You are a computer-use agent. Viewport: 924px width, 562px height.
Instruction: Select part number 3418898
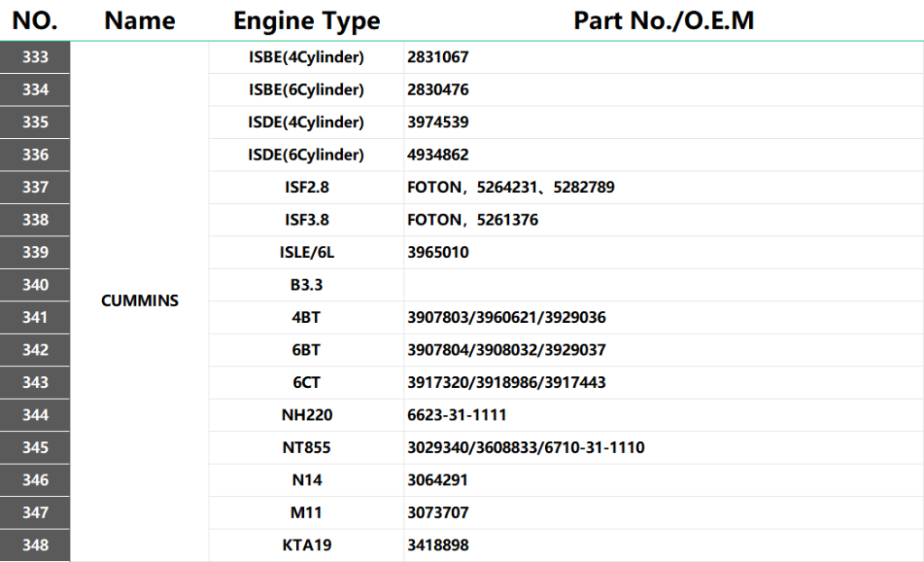pos(663,545)
